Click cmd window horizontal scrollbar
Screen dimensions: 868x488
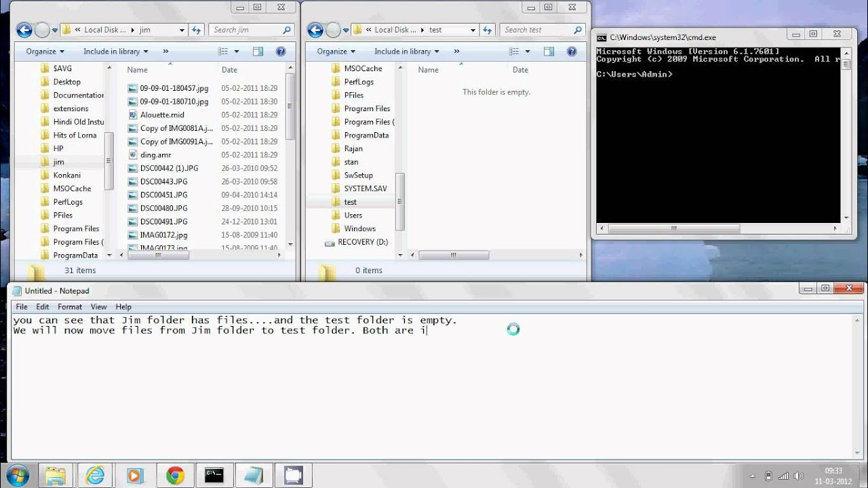(674, 228)
